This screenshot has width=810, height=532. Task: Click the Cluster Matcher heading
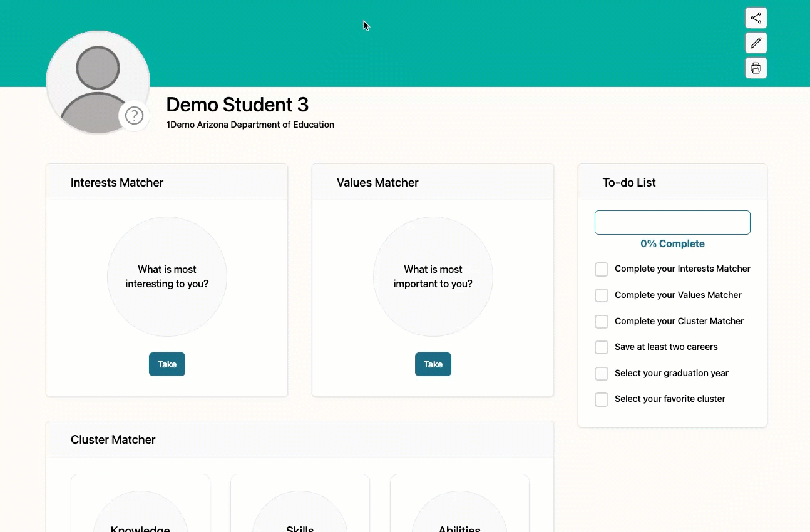pos(113,440)
